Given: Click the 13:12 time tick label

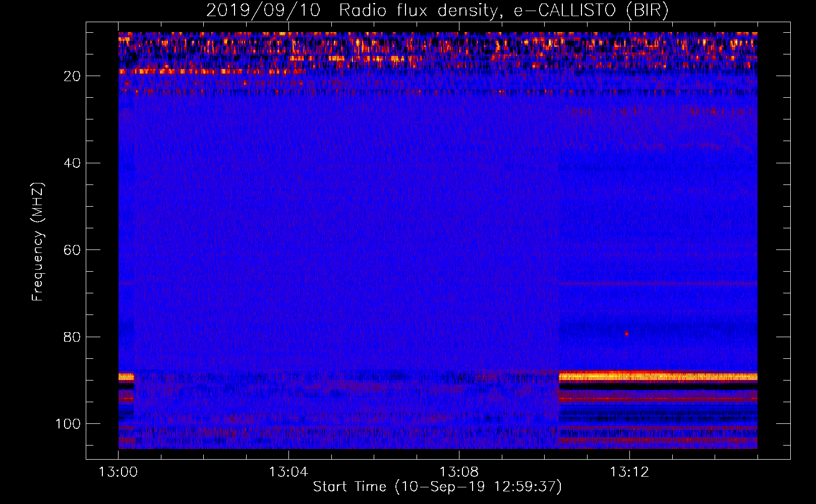Looking at the screenshot, I should point(629,472).
